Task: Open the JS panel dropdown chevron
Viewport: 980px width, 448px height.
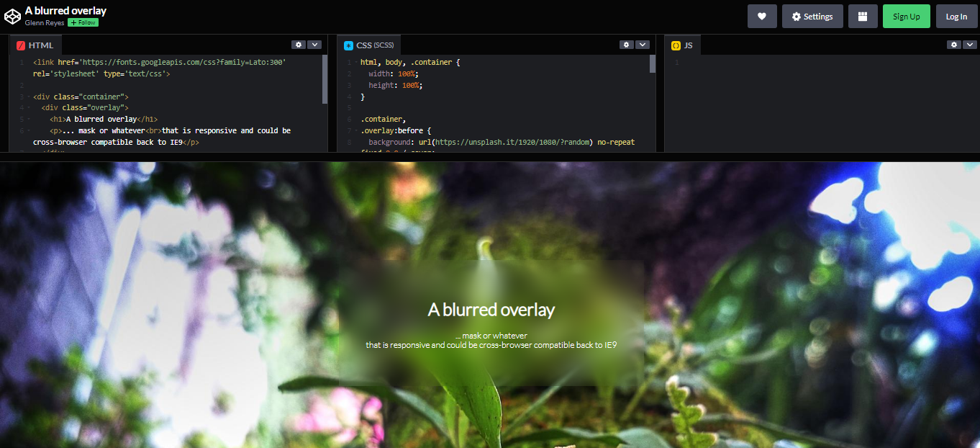Action: point(970,44)
